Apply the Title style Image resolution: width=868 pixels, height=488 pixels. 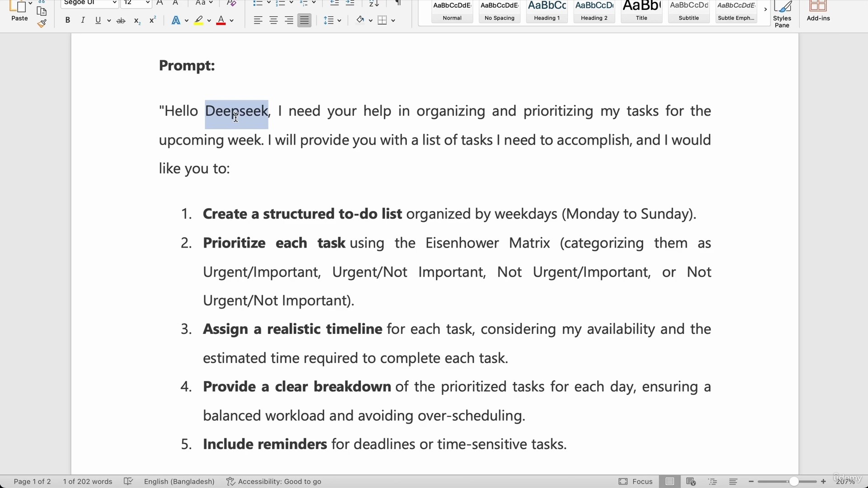pyautogui.click(x=642, y=12)
